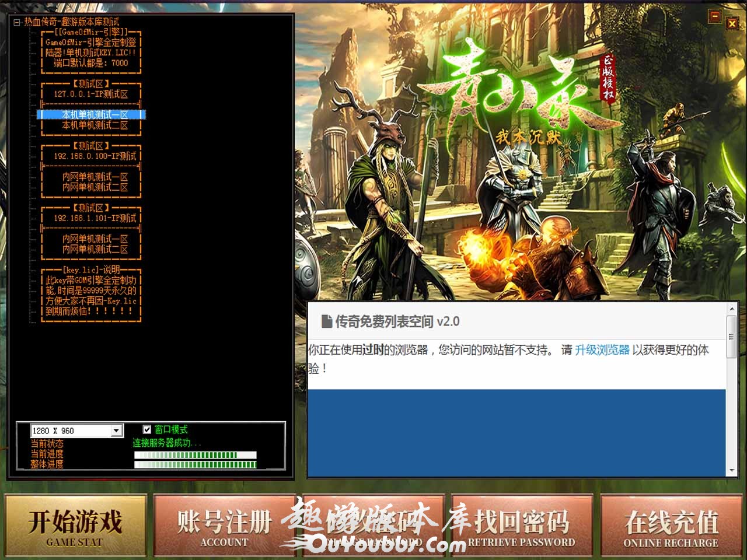Click the resolution text field showing 1280 X 960

[71, 430]
